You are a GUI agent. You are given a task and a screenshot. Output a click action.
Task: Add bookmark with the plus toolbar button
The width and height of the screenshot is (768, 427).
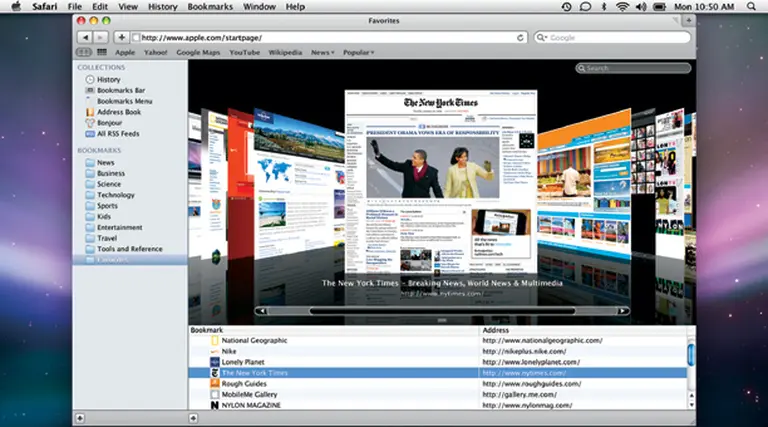[121, 38]
